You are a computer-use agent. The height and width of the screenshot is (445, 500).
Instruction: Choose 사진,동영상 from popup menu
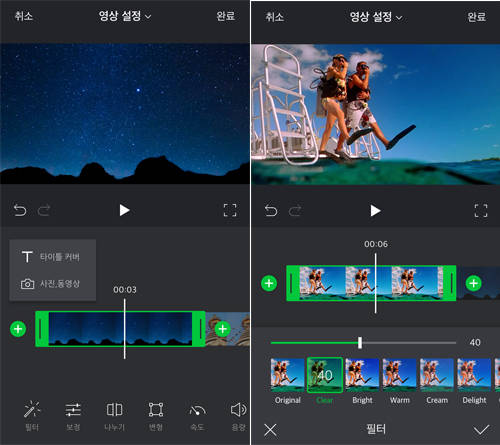[x=51, y=284]
